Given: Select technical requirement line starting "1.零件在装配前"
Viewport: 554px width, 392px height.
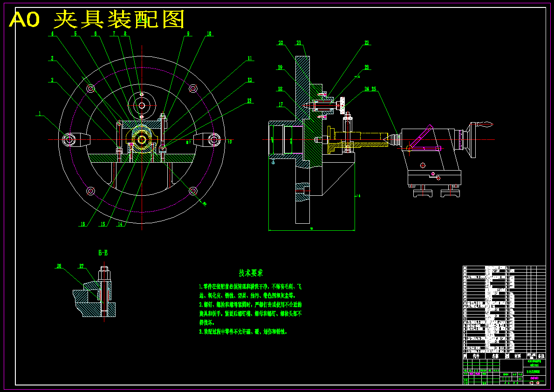Looking at the screenshot, I should (251, 291).
